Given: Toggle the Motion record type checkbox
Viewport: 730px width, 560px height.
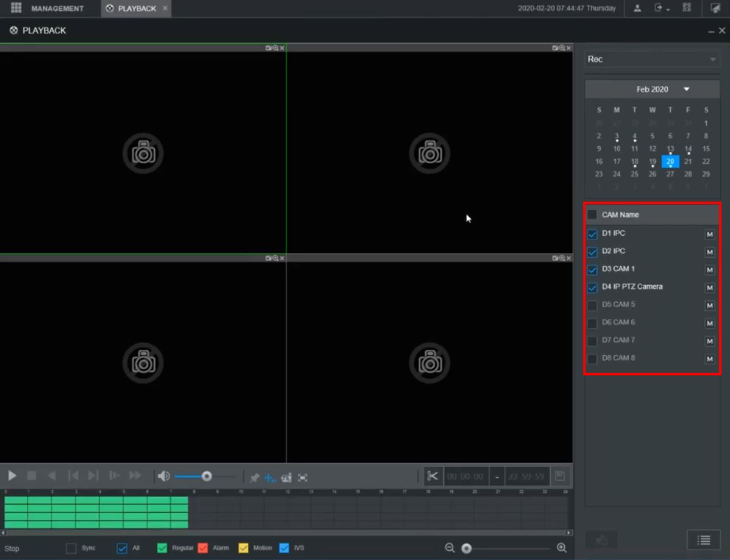Looking at the screenshot, I should coord(244,548).
